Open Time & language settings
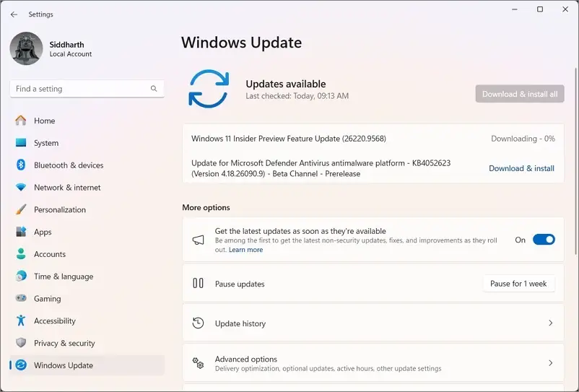Image resolution: width=579 pixels, height=392 pixels. (87, 276)
